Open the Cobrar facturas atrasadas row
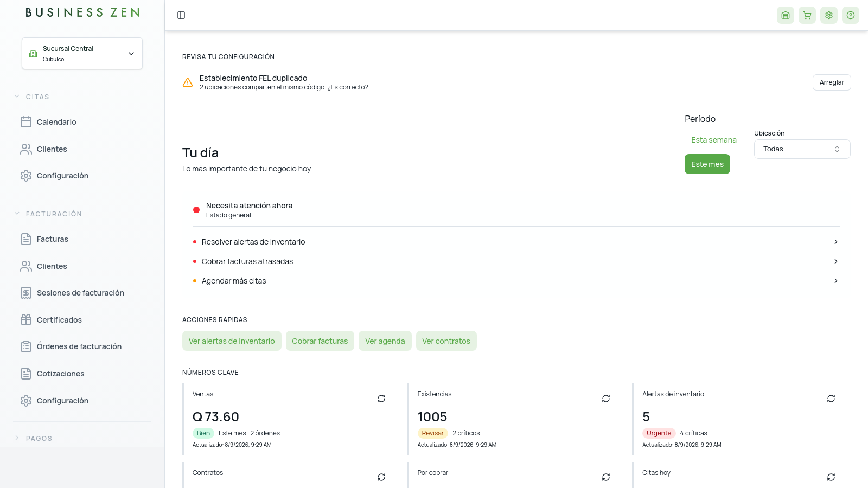 pyautogui.click(x=516, y=261)
